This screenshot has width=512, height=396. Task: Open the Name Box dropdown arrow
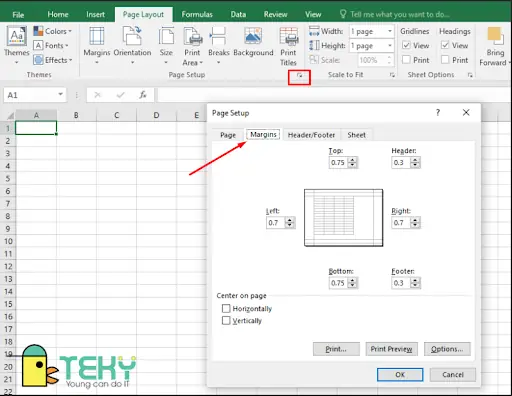[60, 94]
